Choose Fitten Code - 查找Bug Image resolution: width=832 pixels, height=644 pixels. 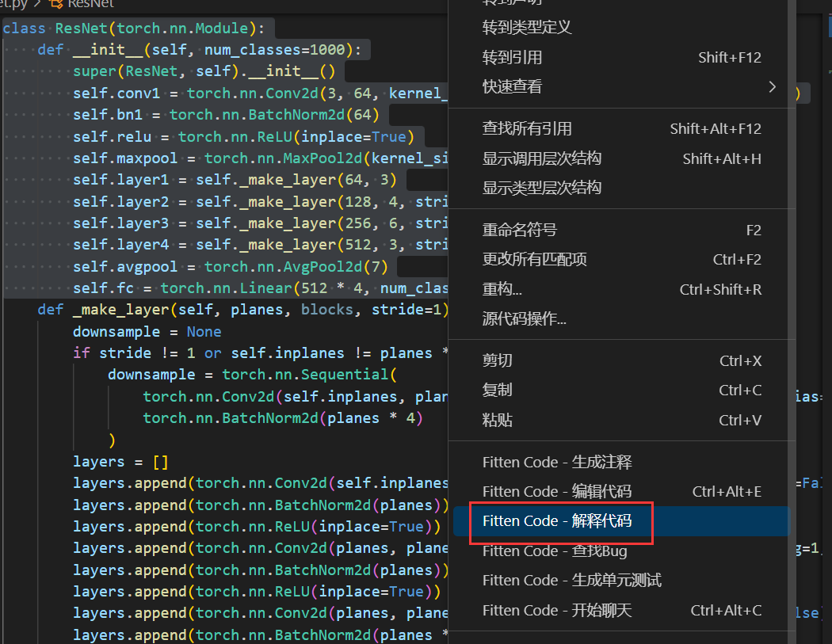pyautogui.click(x=555, y=551)
